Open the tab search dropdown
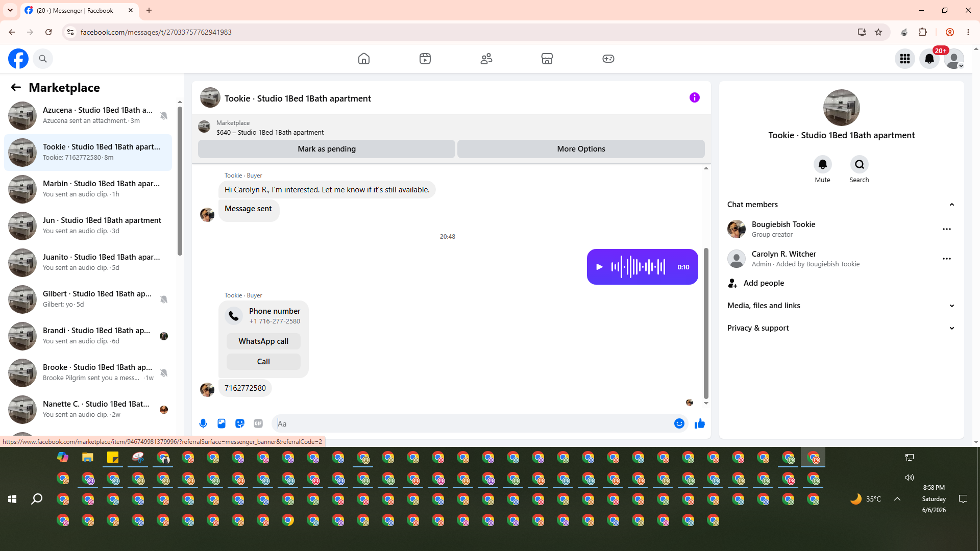Image resolution: width=980 pixels, height=551 pixels. 10,10
